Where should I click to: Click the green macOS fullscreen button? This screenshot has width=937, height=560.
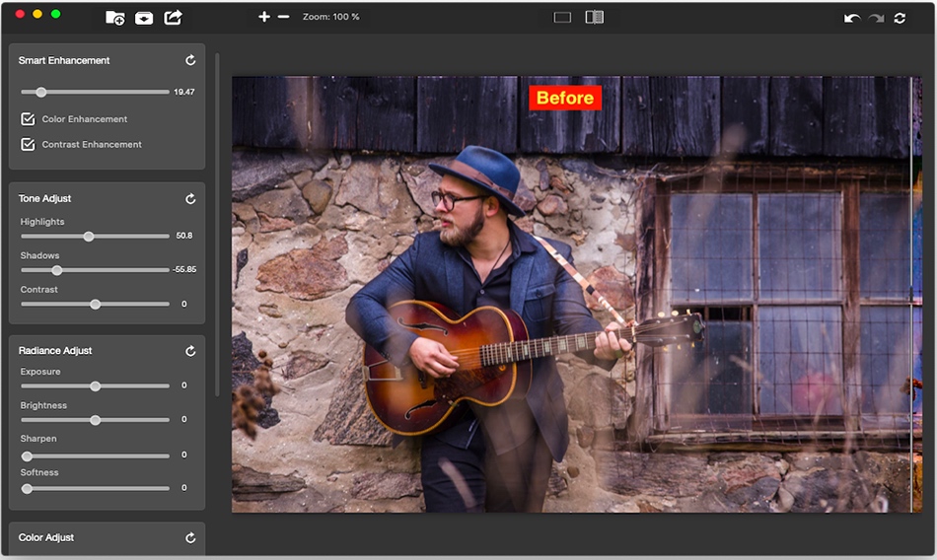[55, 14]
